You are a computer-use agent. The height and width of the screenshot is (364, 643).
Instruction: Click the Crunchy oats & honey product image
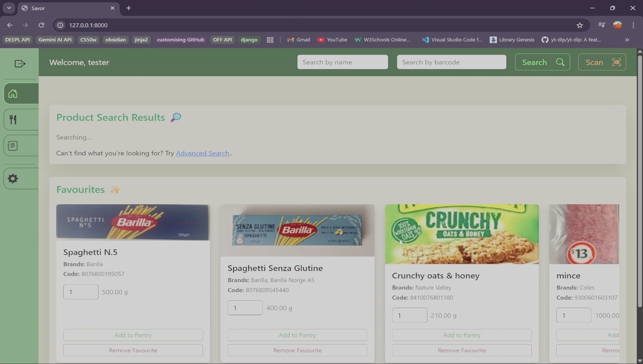click(x=461, y=234)
